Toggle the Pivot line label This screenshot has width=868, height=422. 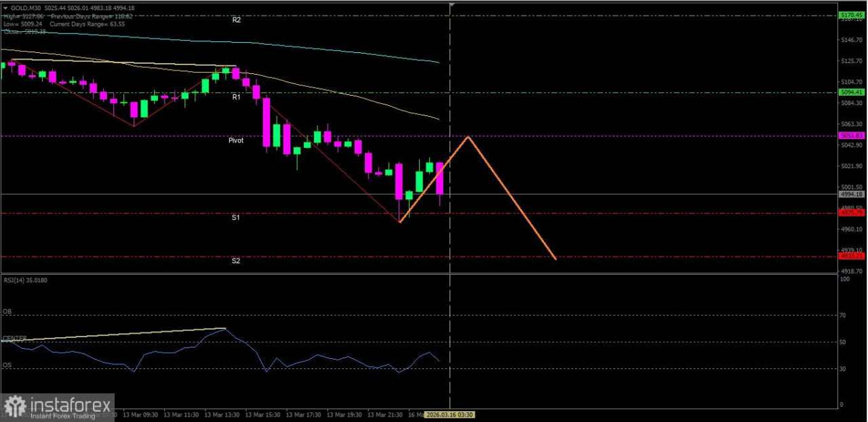click(236, 140)
